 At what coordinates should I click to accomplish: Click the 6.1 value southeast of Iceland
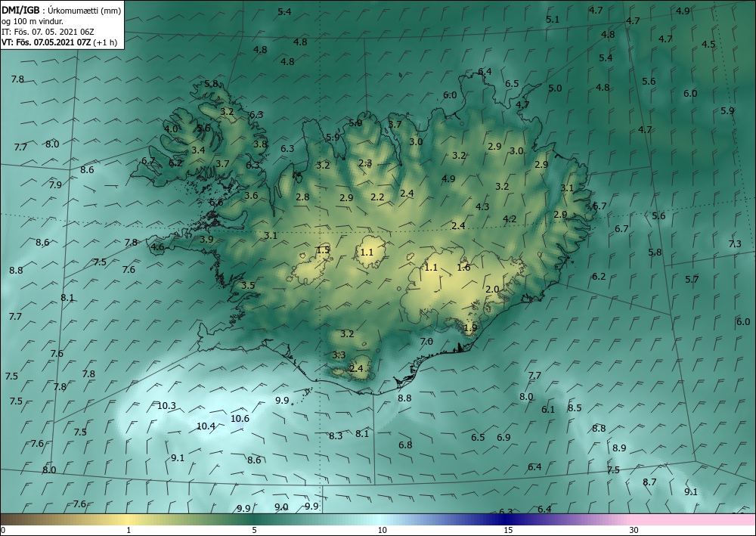[x=548, y=410]
